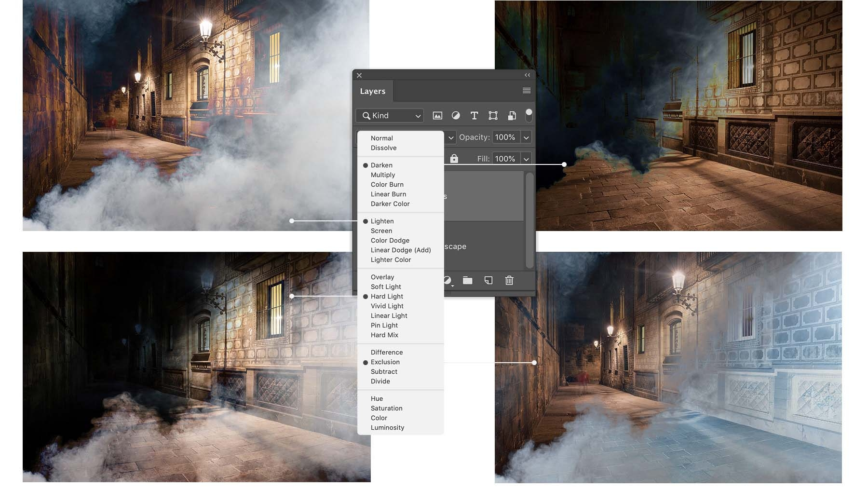Delete layer using the trash icon
Viewport: 868px width, 490px height.
pos(509,280)
